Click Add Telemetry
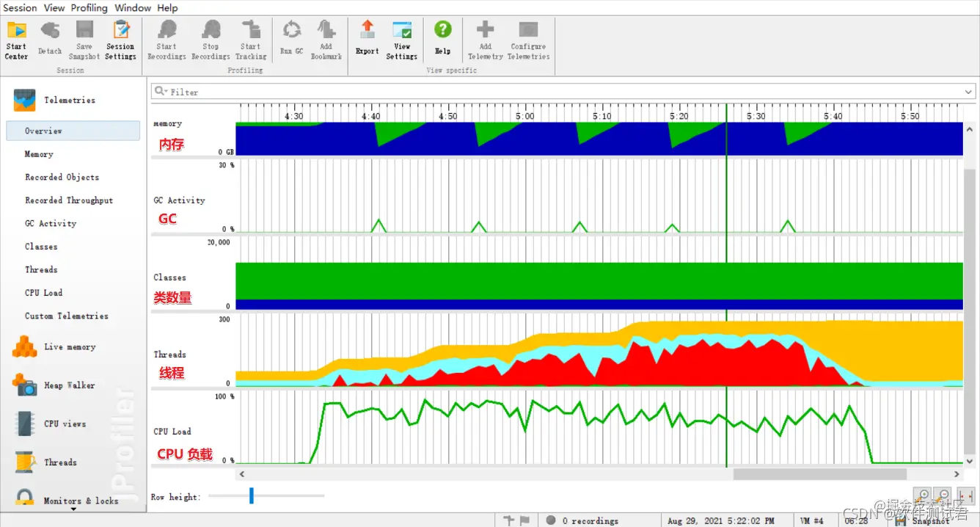Viewport: 980px width, 527px height. pos(485,40)
